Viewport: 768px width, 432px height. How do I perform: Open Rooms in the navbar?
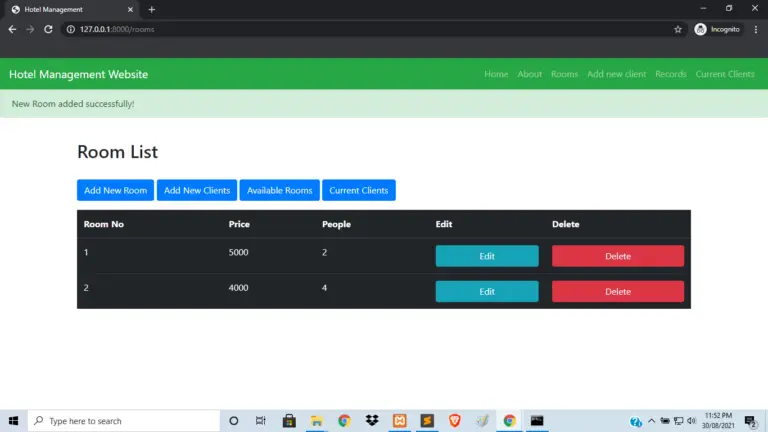[x=564, y=74]
